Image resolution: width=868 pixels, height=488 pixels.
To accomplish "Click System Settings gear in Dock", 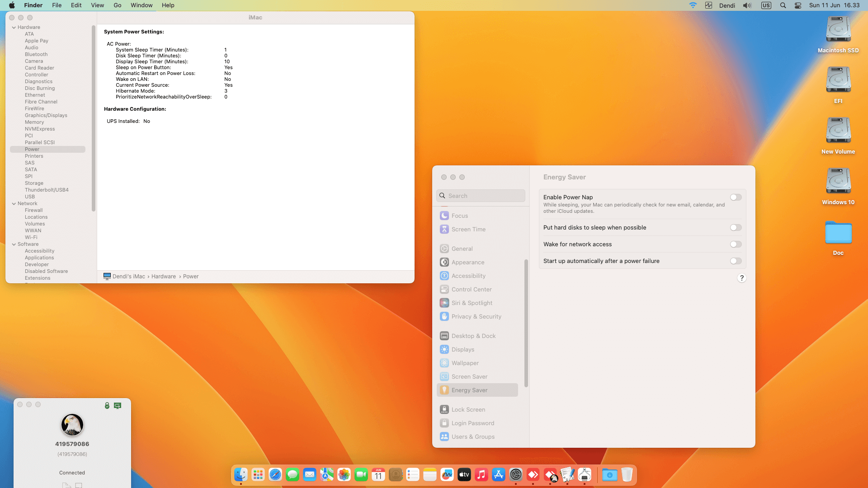I will click(x=516, y=474).
